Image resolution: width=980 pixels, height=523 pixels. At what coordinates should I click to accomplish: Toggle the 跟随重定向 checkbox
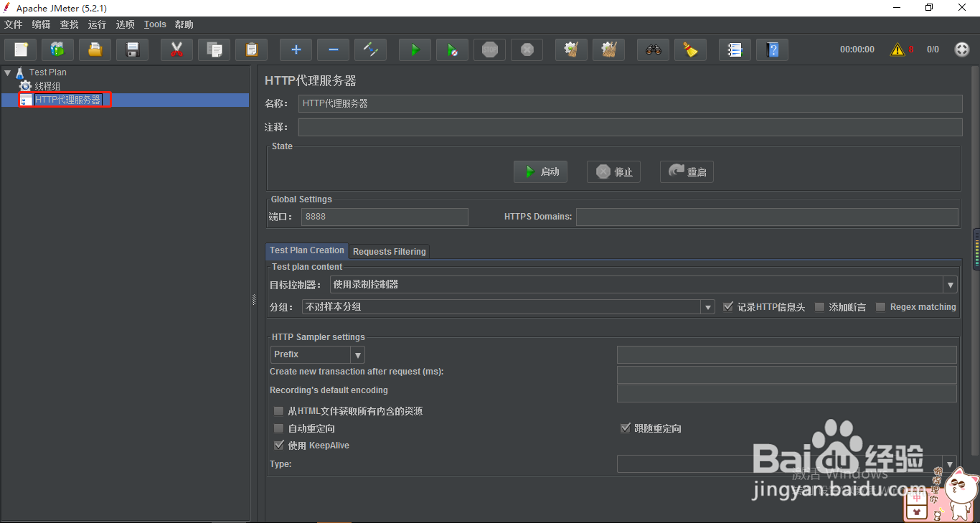625,428
